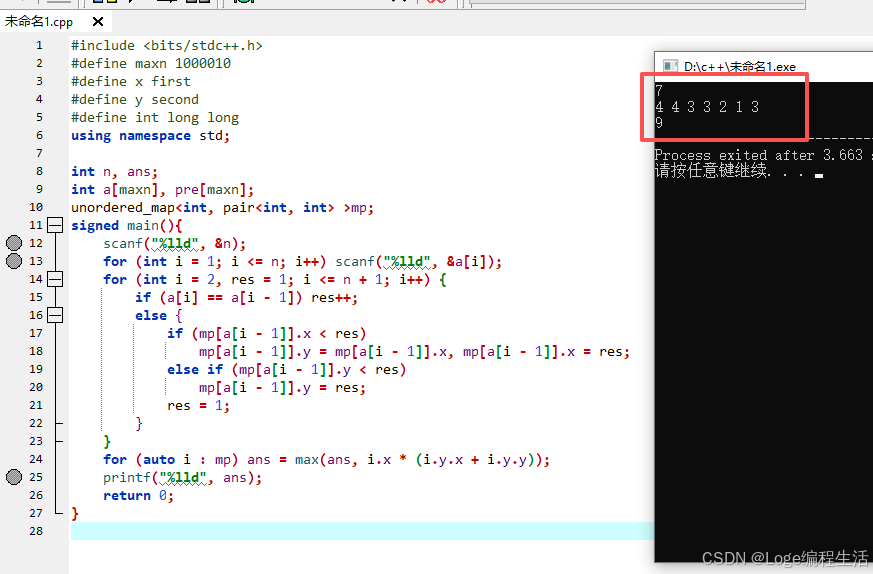Click line number 8 in the gutter

tap(39, 171)
